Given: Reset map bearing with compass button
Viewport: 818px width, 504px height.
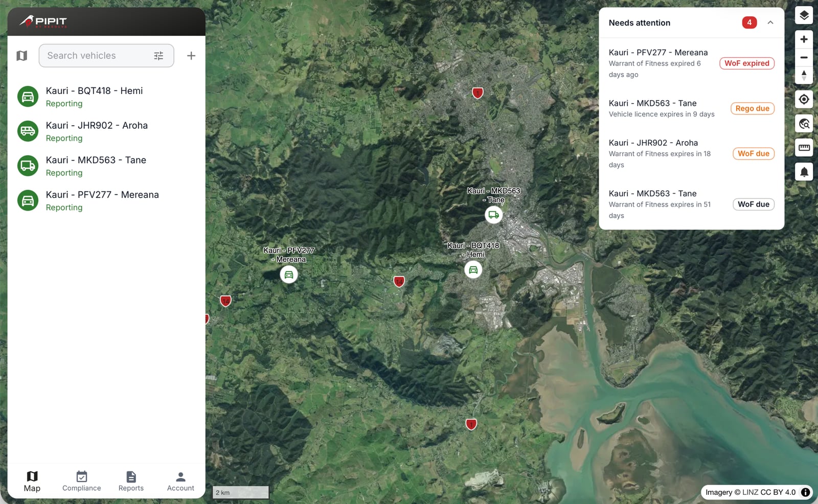Looking at the screenshot, I should [x=804, y=75].
